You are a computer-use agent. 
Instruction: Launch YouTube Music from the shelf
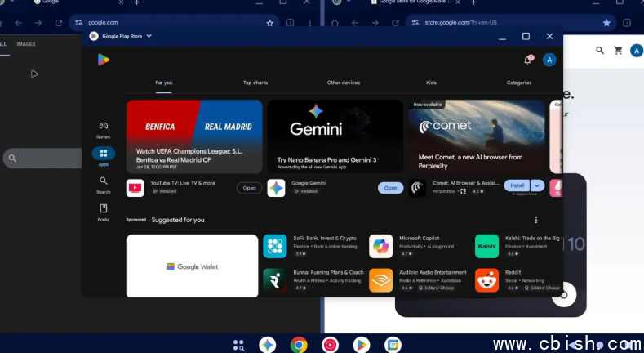[330, 345]
